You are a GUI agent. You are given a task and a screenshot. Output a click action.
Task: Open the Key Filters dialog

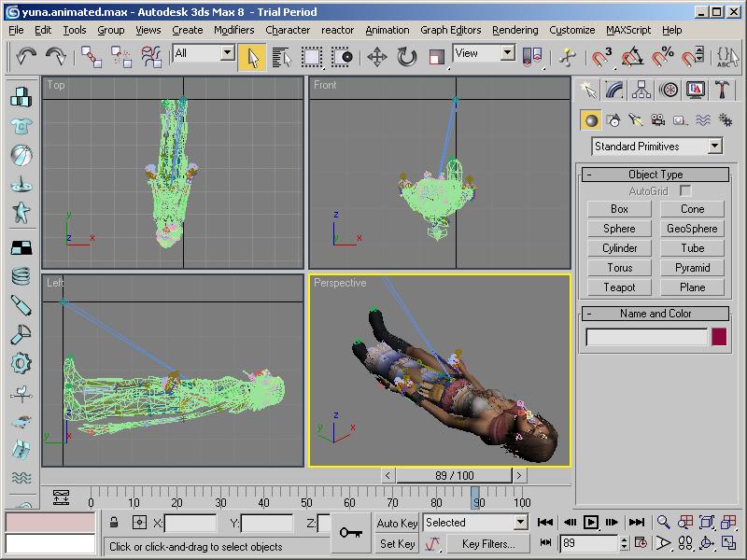(488, 544)
